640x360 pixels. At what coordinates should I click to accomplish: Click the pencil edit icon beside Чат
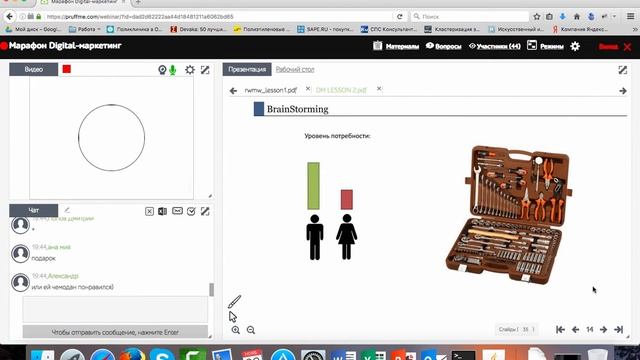[x=67, y=210]
